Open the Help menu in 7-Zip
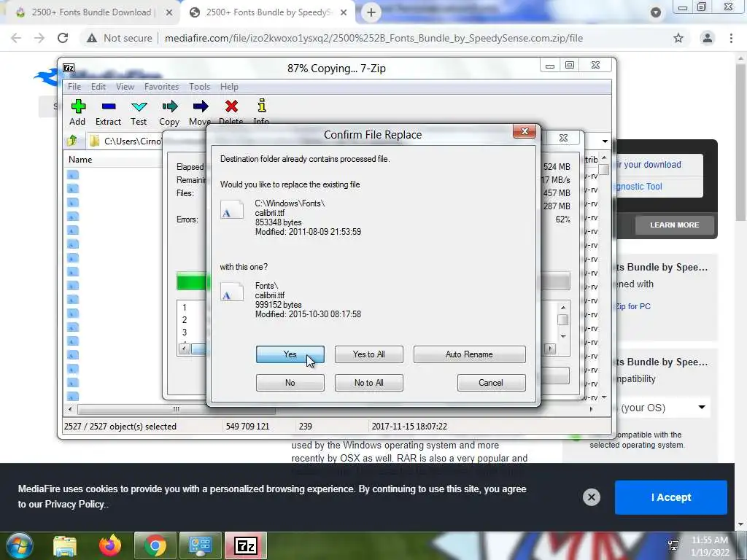Viewport: 747px width, 560px height. pyautogui.click(x=229, y=87)
